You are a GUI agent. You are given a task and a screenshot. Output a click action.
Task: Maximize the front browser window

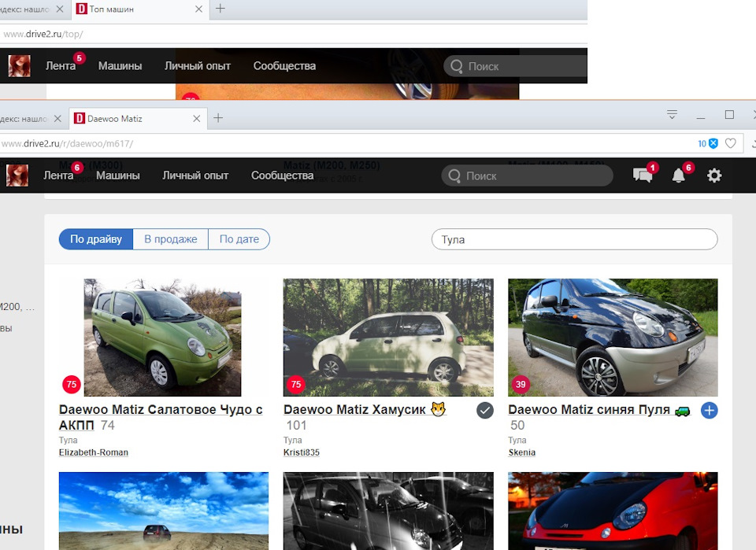tap(729, 115)
